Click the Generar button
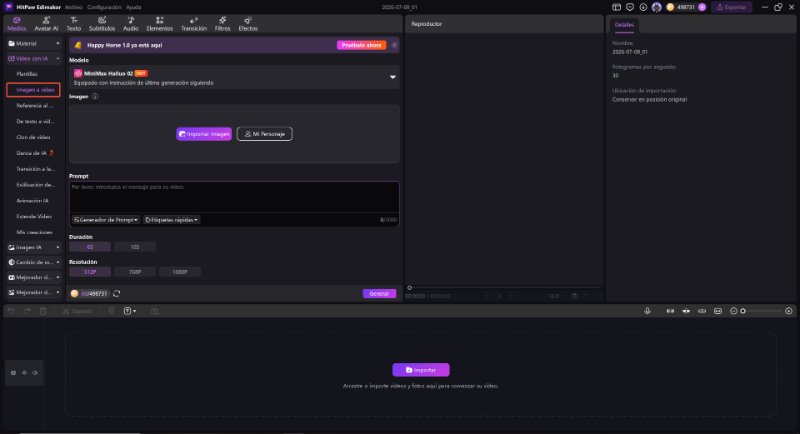This screenshot has width=800, height=434. coord(379,293)
